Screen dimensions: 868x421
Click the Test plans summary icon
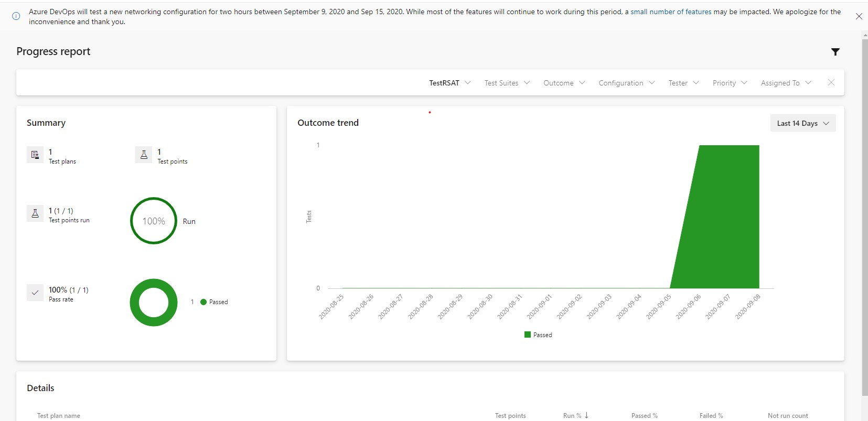tap(35, 155)
